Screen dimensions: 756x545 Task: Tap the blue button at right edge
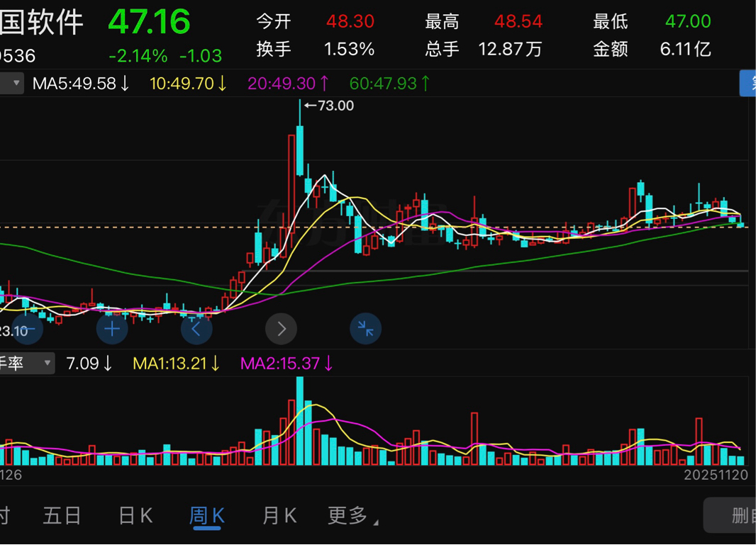pyautogui.click(x=747, y=84)
